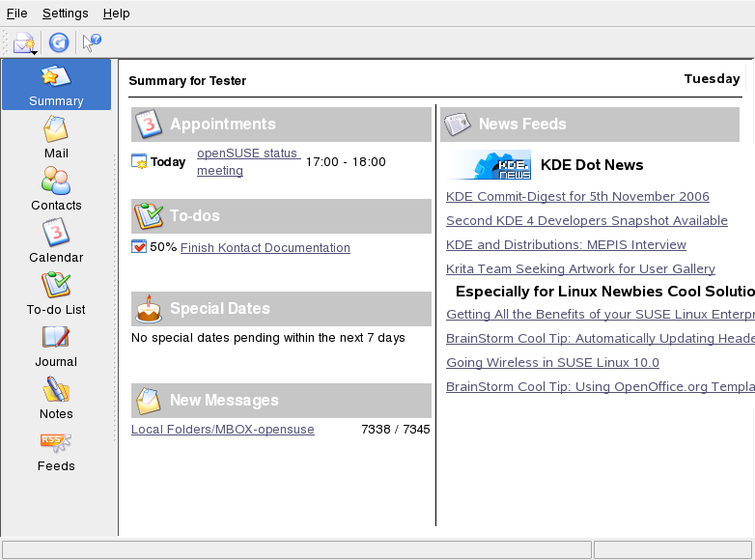Open the File menu
The height and width of the screenshot is (560, 755).
(16, 13)
